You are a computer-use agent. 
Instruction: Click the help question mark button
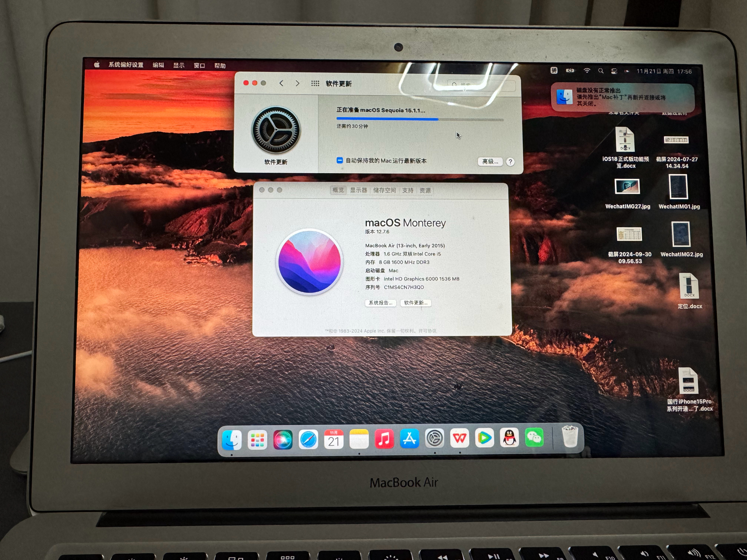pyautogui.click(x=510, y=162)
